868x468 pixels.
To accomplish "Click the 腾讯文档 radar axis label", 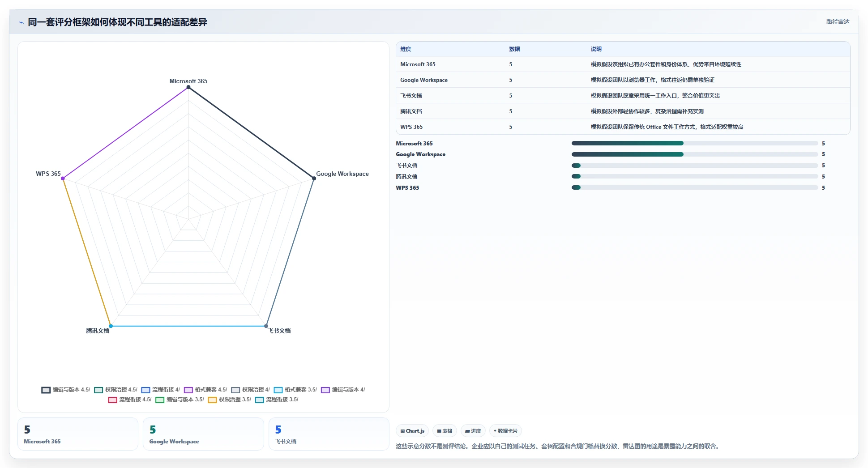I will (x=98, y=331).
